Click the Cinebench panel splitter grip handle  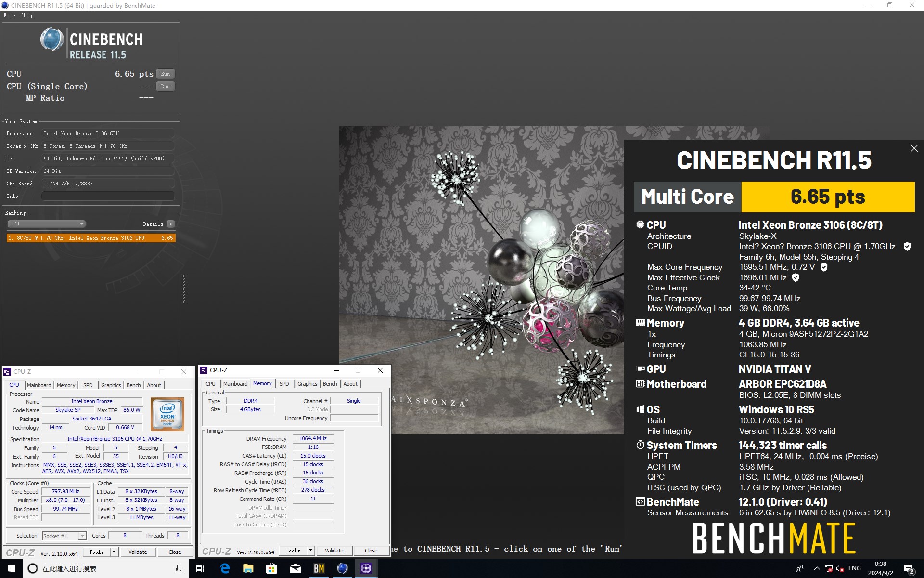(184, 289)
